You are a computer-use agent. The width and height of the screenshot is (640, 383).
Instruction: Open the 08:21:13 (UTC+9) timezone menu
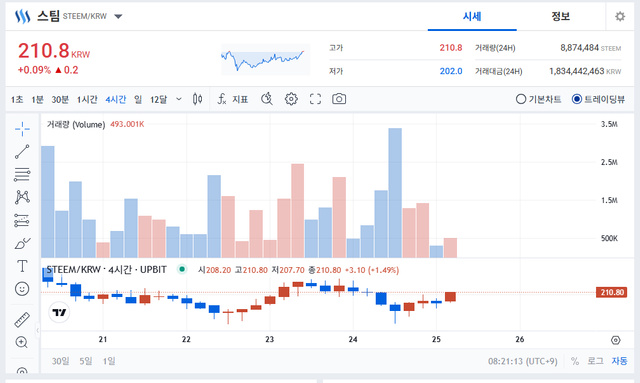click(522, 361)
